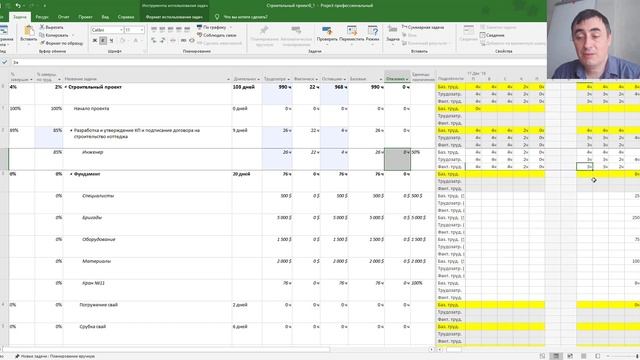The height and width of the screenshot is (360, 640).
Task: Click the Unlink tasks icon
Action: pos(192,40)
